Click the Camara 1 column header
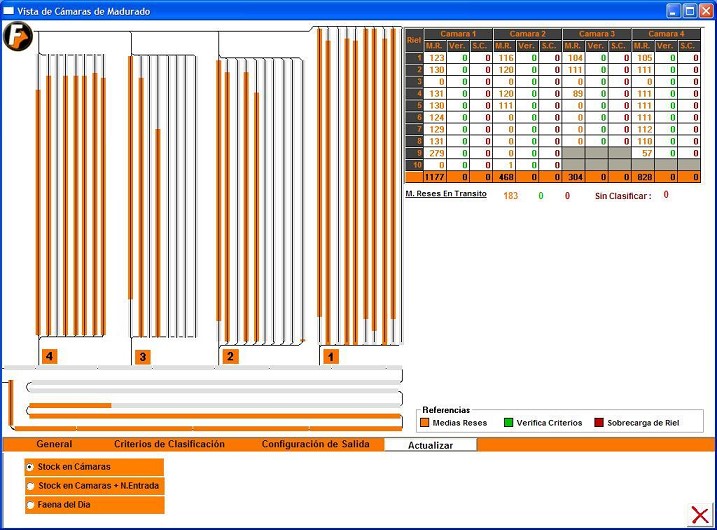The width and height of the screenshot is (717, 530). click(458, 34)
